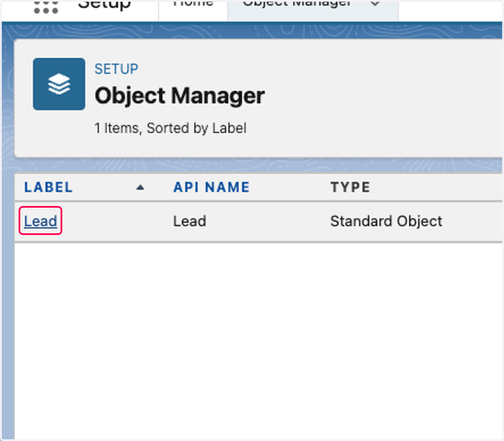Sort by the LABEL column header
Screen dimensions: 504x441
point(48,187)
